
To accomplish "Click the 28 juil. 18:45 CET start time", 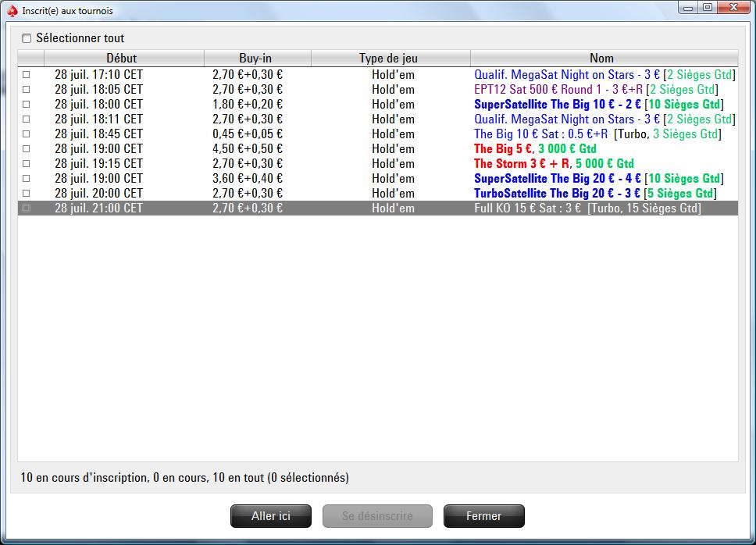I will (99, 134).
